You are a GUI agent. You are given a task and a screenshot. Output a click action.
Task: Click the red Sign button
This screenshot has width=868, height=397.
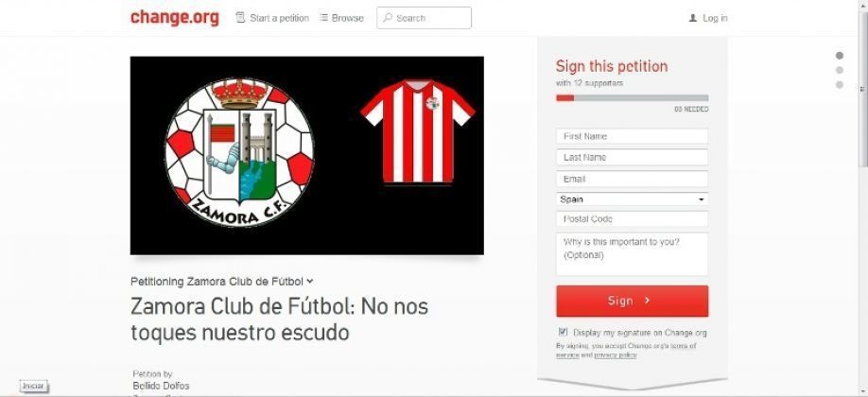633,301
